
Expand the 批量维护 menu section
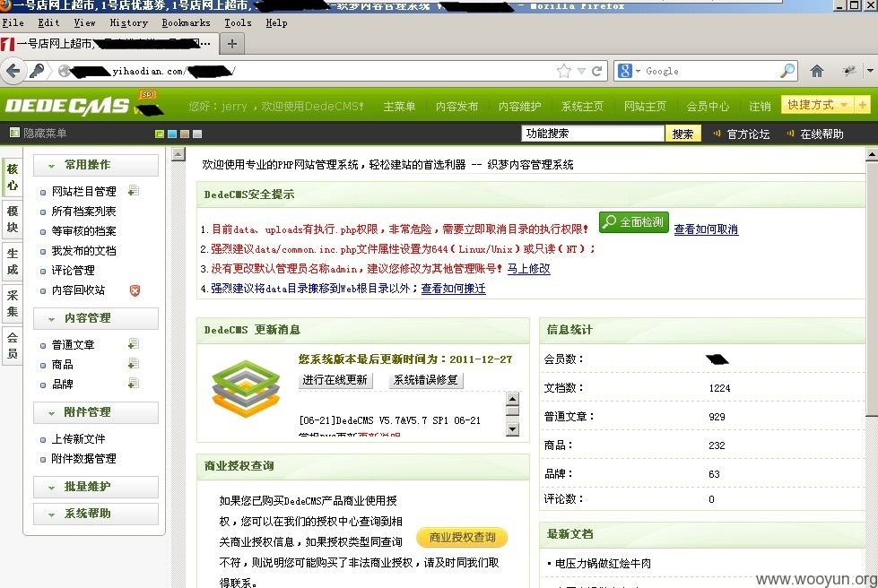point(96,487)
